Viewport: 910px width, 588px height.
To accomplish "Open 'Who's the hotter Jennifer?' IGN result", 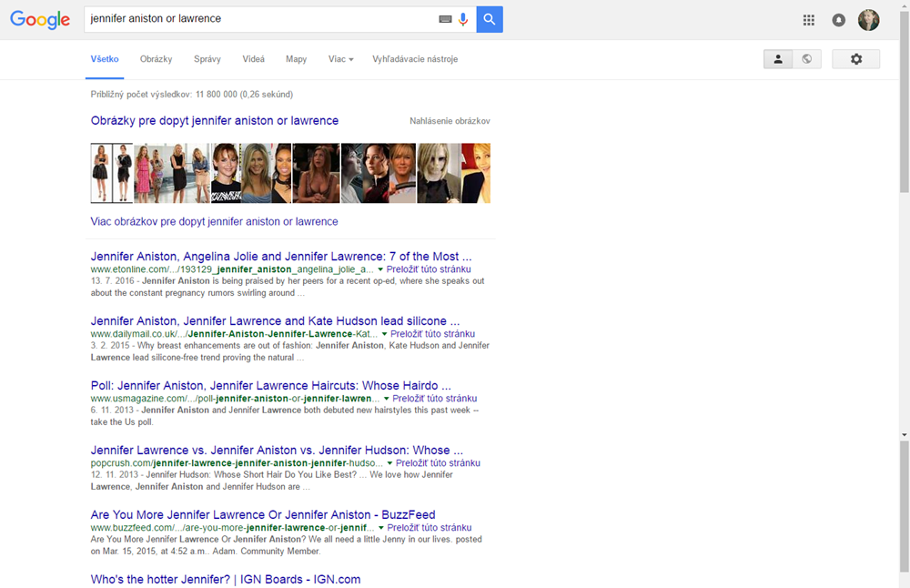I will 225,579.
